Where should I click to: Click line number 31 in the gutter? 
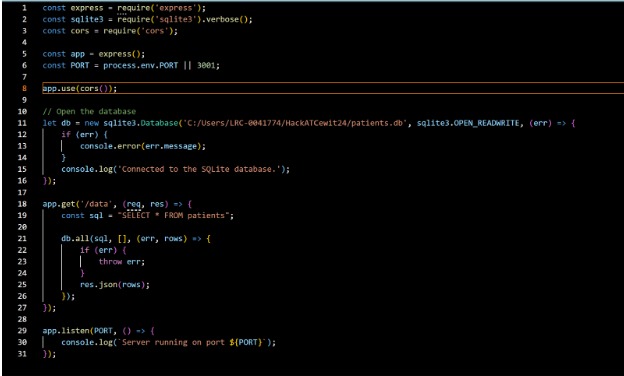pos(22,354)
